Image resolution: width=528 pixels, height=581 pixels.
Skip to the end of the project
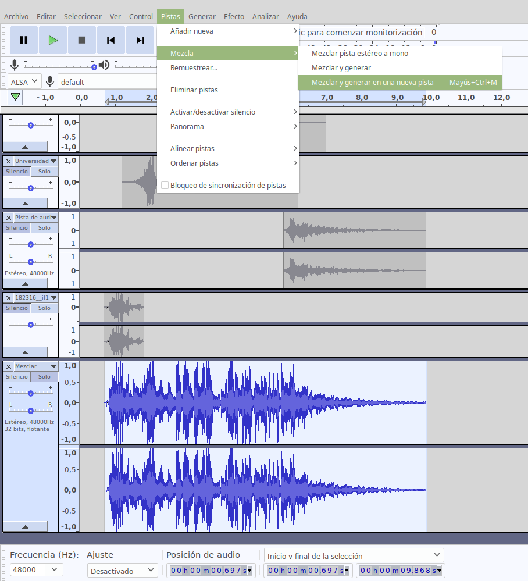140,40
